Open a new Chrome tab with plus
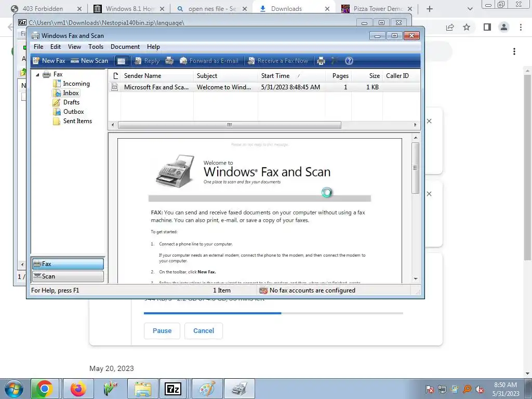Image resolution: width=532 pixels, height=399 pixels. (430, 9)
